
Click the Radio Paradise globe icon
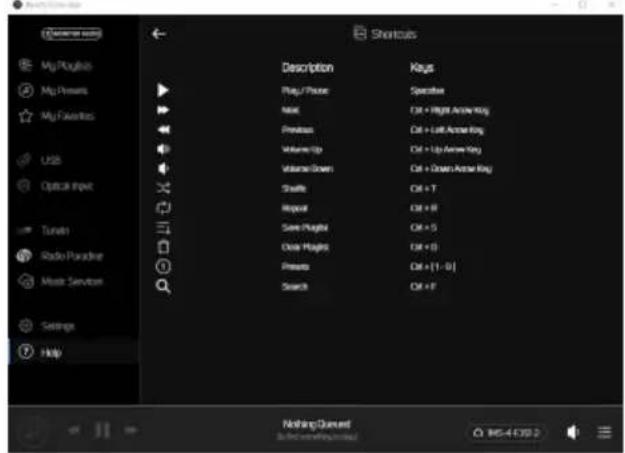[x=24, y=256]
